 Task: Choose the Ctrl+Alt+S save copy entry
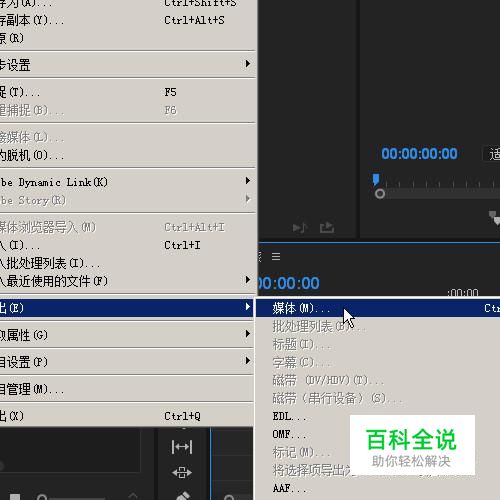point(127,20)
